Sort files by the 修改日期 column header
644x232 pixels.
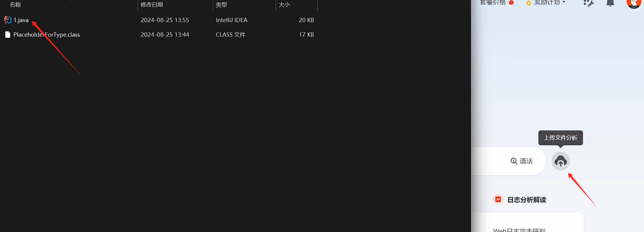coord(152,5)
